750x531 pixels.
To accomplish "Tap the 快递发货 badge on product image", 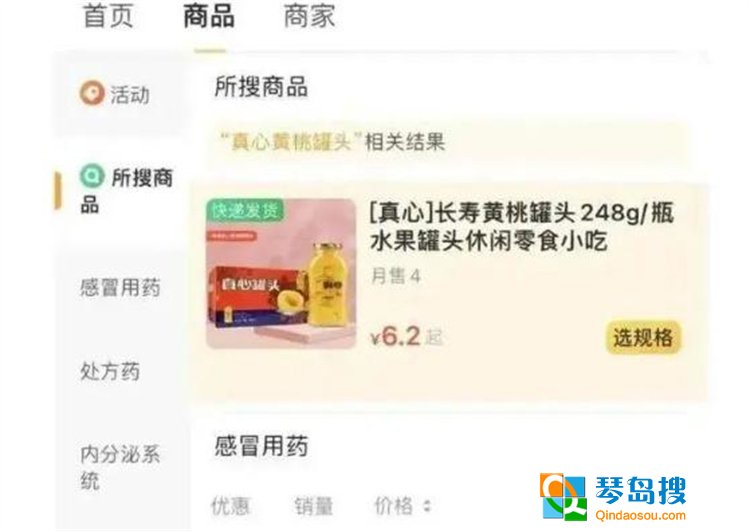I will point(245,210).
